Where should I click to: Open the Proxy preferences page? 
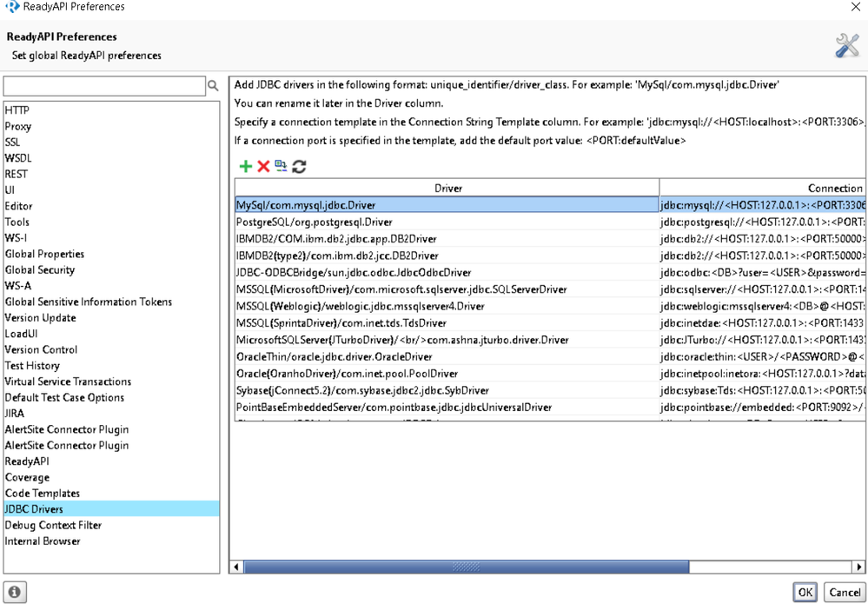coord(18,126)
